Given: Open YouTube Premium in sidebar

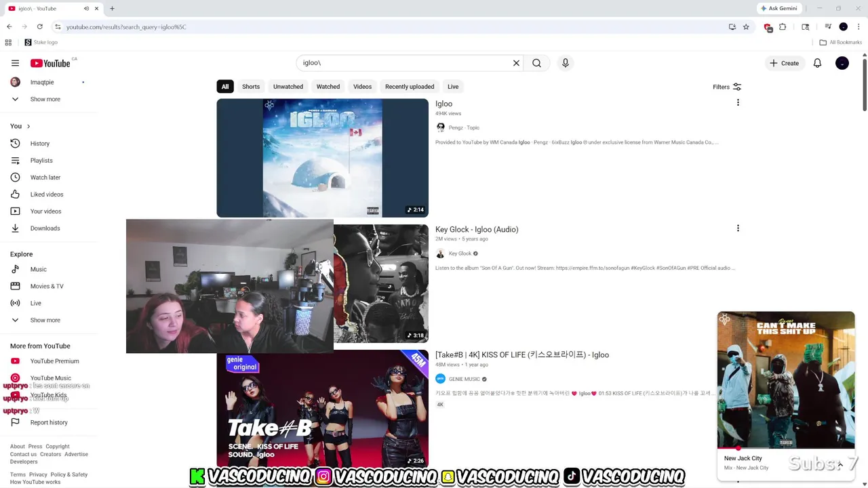Looking at the screenshot, I should click(x=54, y=361).
